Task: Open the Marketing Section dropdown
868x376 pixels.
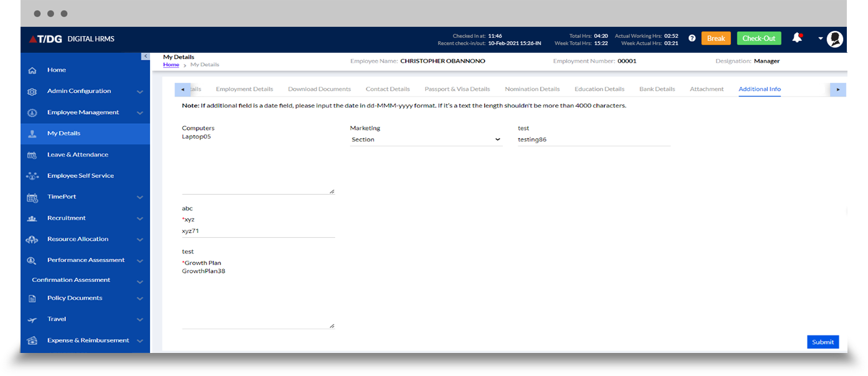Action: point(426,139)
